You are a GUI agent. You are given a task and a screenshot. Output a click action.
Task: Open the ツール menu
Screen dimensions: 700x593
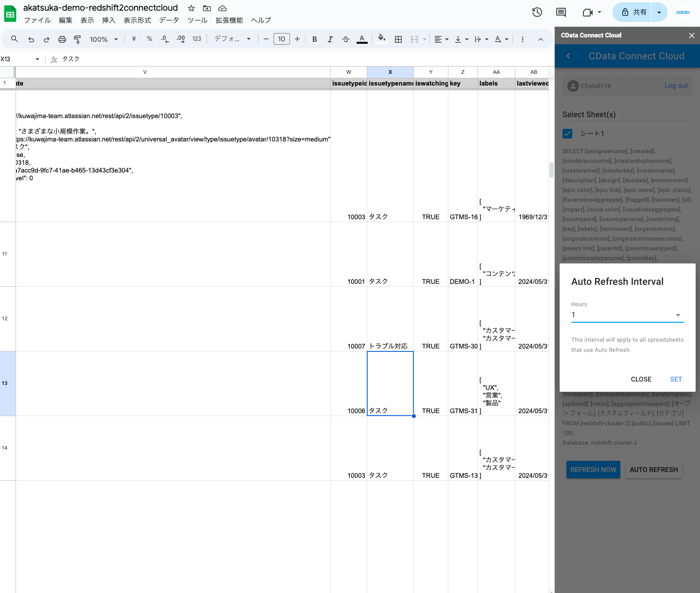coord(198,20)
